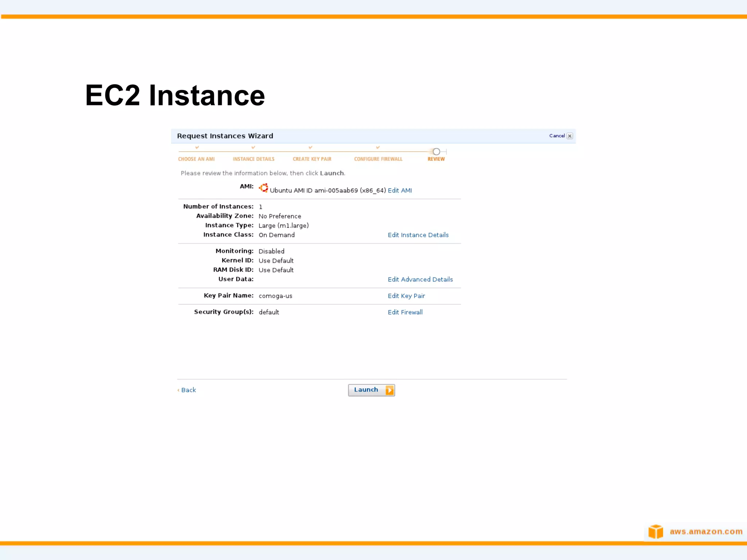The image size is (747, 560).
Task: Click the Review step circle marker
Action: 436,151
